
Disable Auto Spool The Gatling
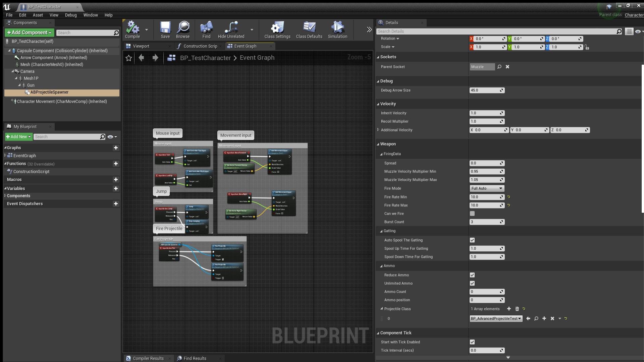(472, 240)
